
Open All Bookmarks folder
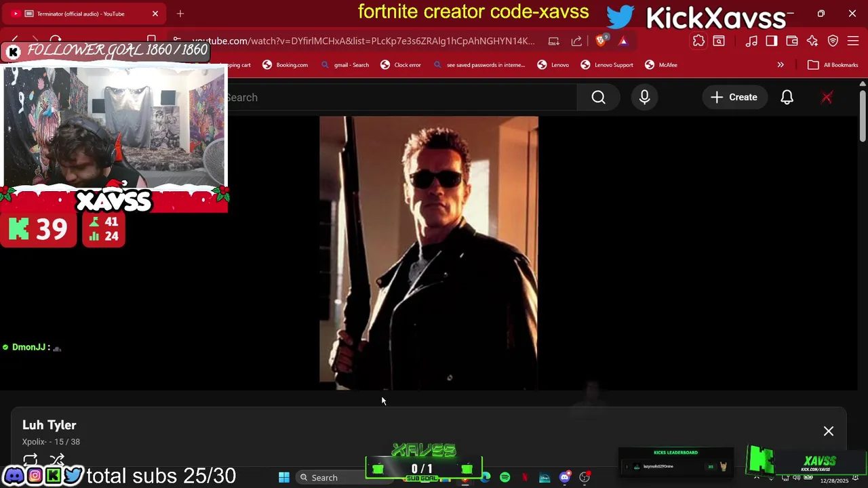coord(833,65)
